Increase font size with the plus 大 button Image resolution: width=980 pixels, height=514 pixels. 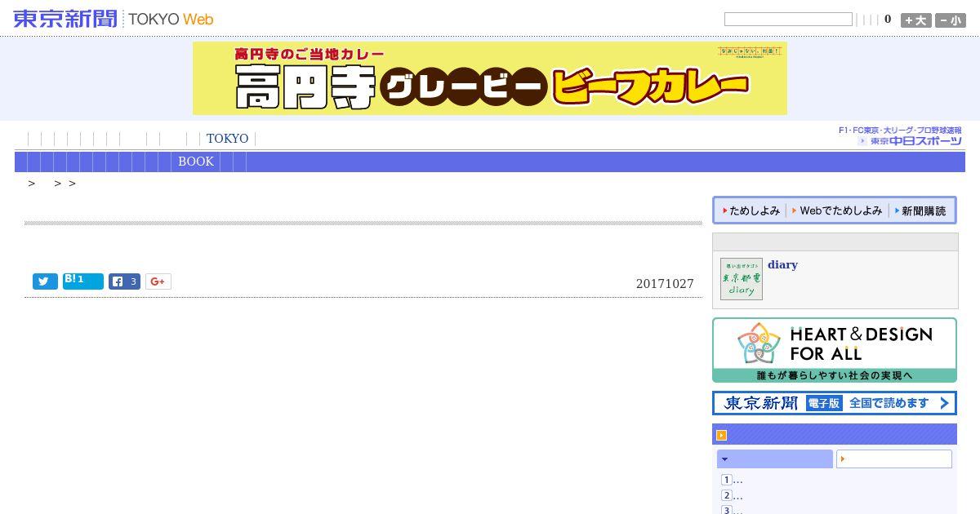915,20
